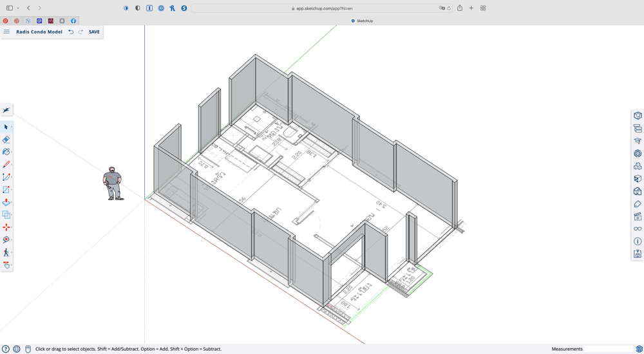The image size is (644, 354).
Task: Redo the last undone action
Action: 80,32
